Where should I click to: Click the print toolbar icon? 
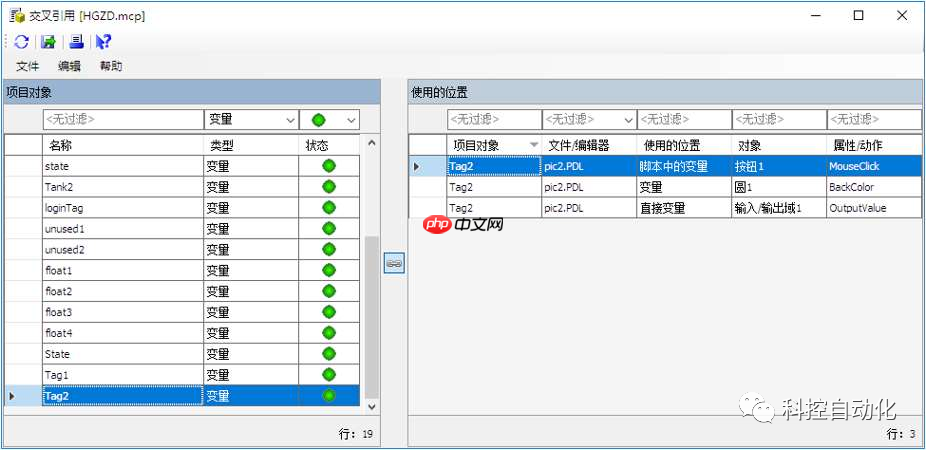76,41
